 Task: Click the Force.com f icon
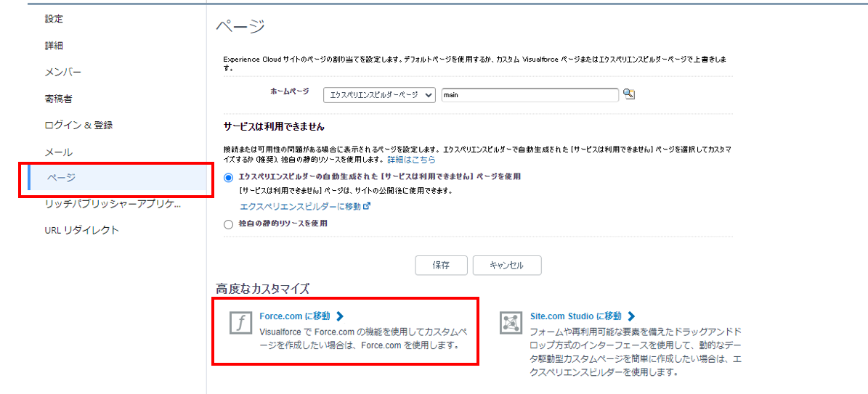click(241, 323)
